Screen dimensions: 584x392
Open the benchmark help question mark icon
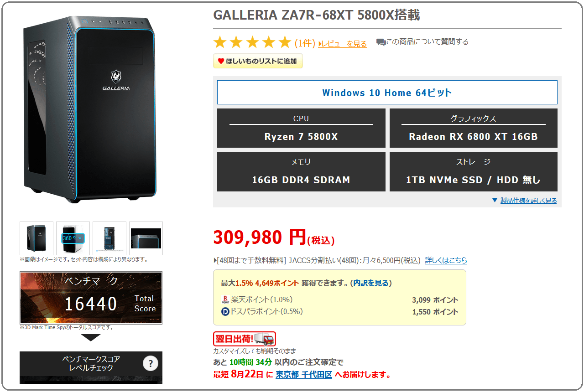[151, 363]
